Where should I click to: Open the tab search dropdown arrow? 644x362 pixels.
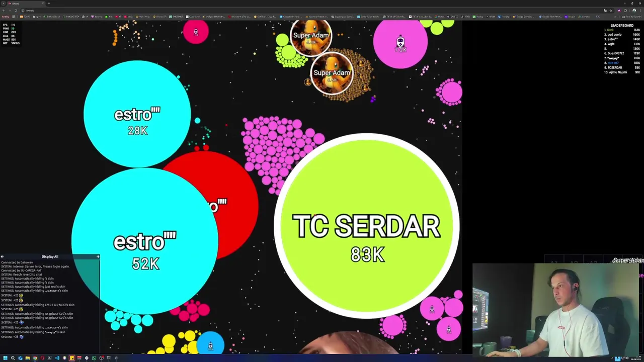(x=3, y=3)
